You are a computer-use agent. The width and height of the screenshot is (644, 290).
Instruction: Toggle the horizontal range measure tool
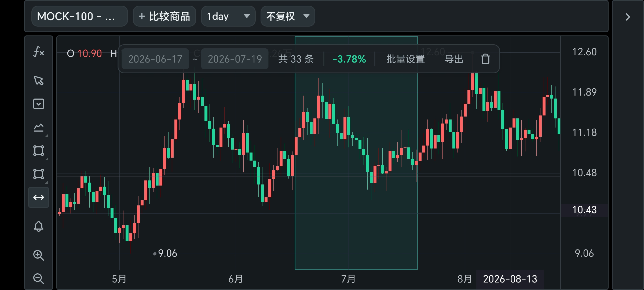click(x=39, y=197)
